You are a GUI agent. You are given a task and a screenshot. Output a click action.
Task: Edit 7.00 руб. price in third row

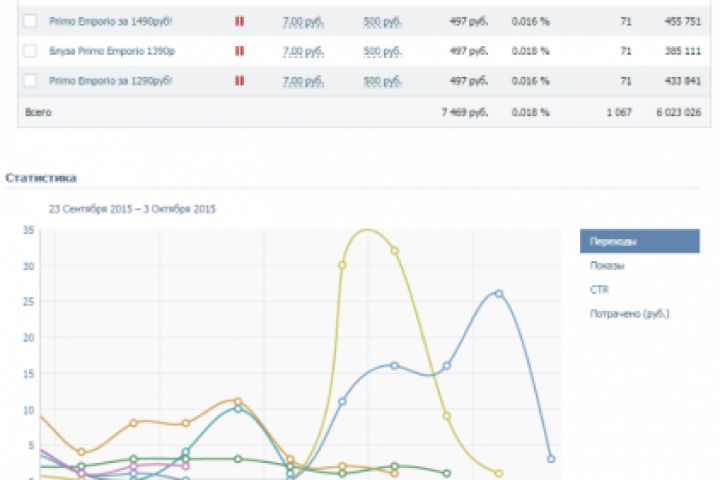pyautogui.click(x=303, y=81)
